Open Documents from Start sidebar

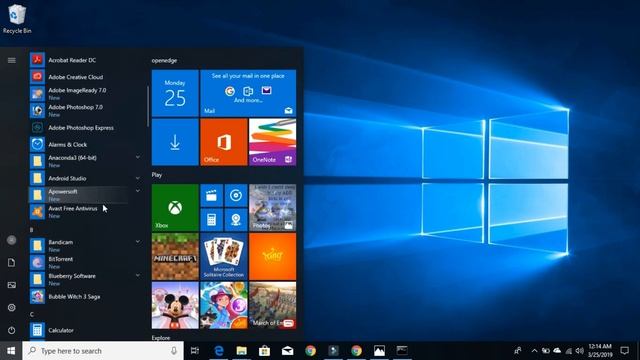point(11,262)
